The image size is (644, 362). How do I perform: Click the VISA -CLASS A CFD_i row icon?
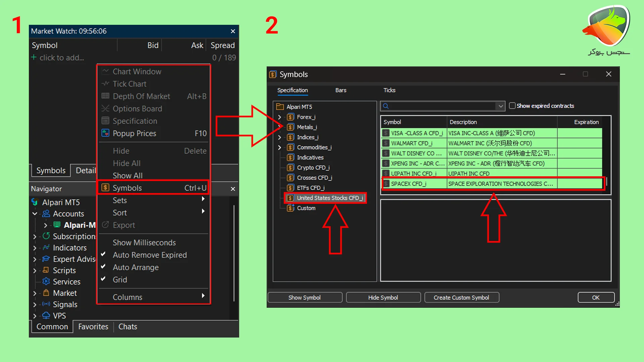click(386, 133)
